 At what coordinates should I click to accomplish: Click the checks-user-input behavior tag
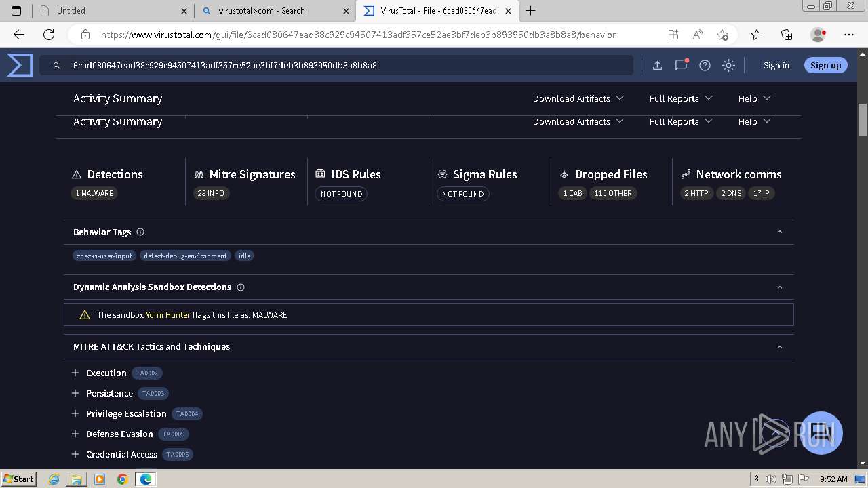click(x=104, y=256)
